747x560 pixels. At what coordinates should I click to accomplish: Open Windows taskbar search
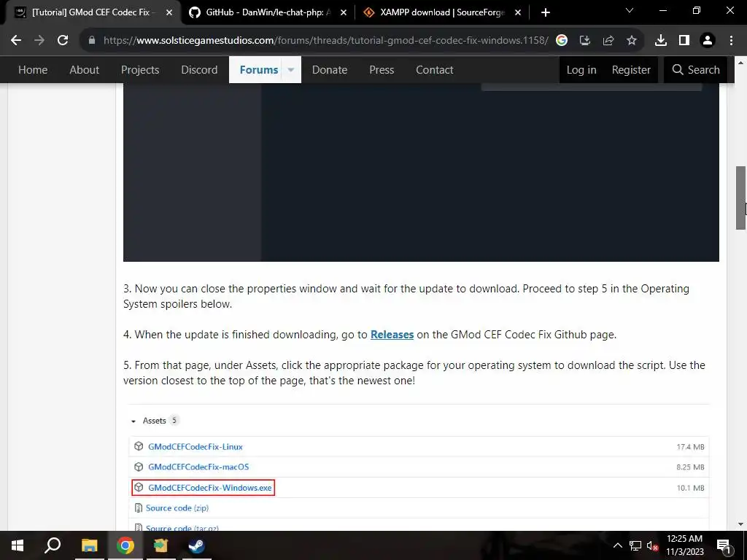53,545
